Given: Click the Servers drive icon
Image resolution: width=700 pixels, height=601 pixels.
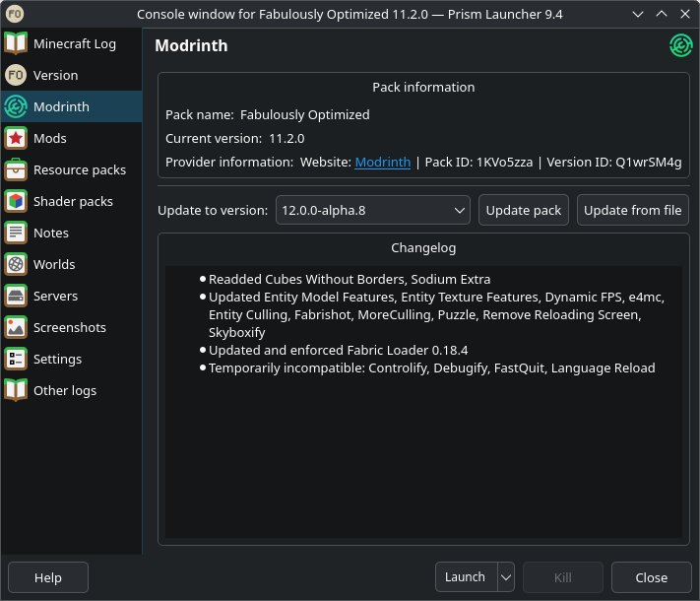Looking at the screenshot, I should (16, 296).
